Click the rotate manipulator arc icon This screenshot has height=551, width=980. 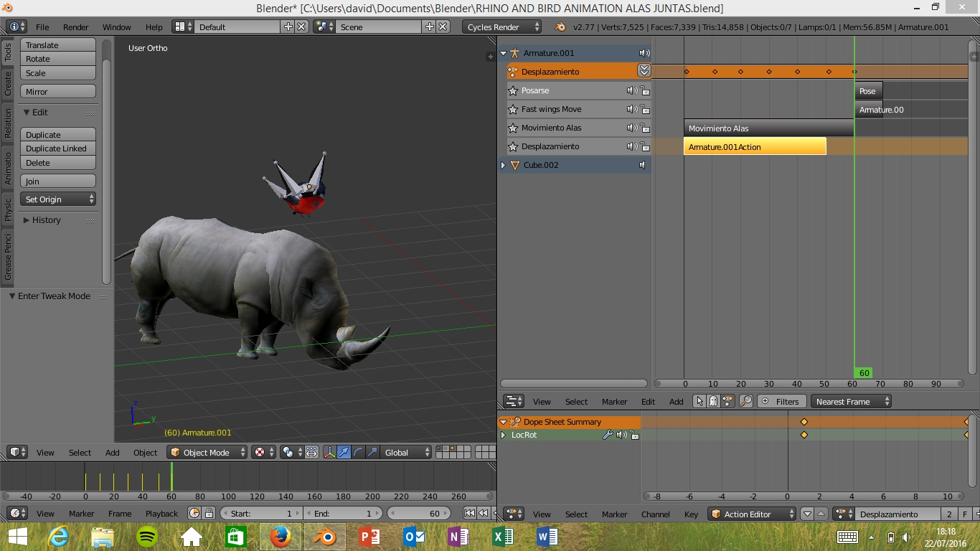point(358,452)
